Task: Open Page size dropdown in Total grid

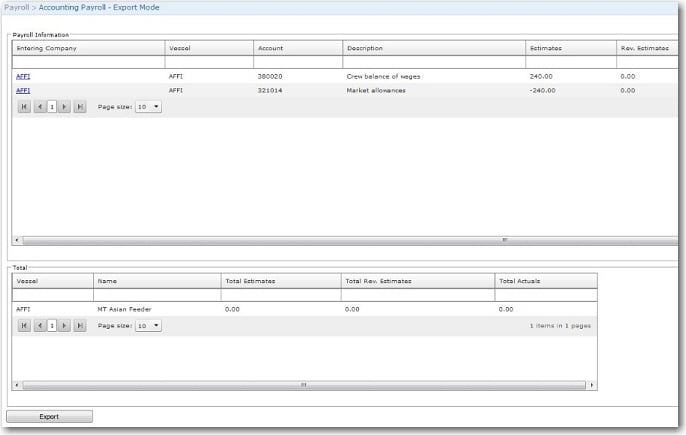Action: point(148,326)
